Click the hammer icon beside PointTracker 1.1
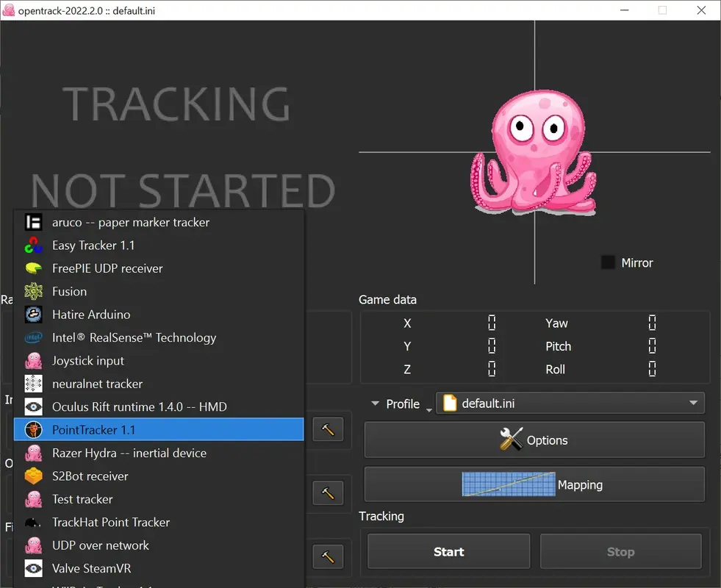721x588 pixels. tap(328, 429)
